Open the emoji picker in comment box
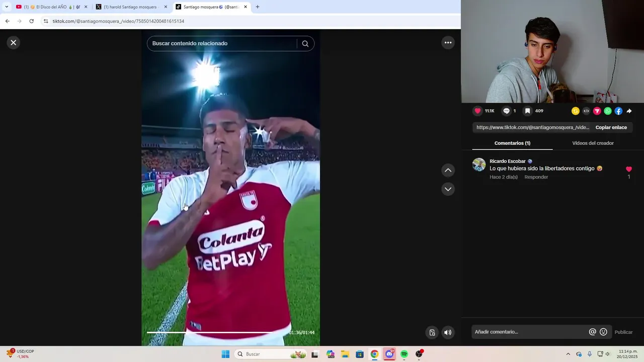This screenshot has height=362, width=644. coord(603,332)
